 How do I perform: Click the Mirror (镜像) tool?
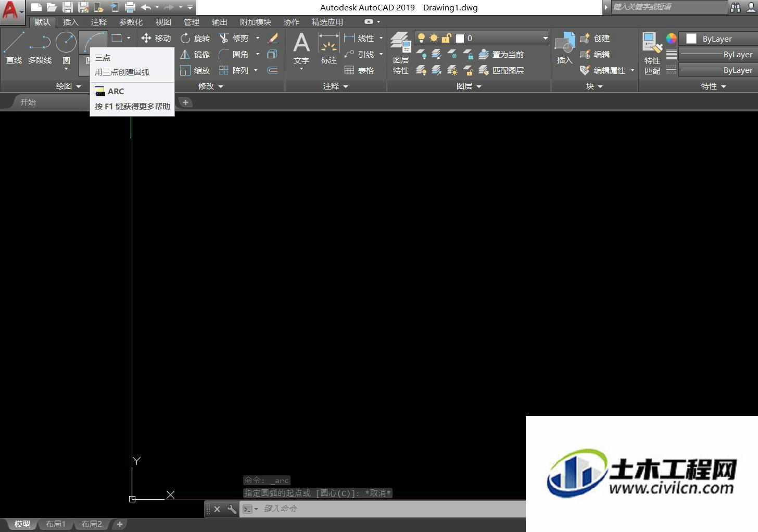(195, 54)
